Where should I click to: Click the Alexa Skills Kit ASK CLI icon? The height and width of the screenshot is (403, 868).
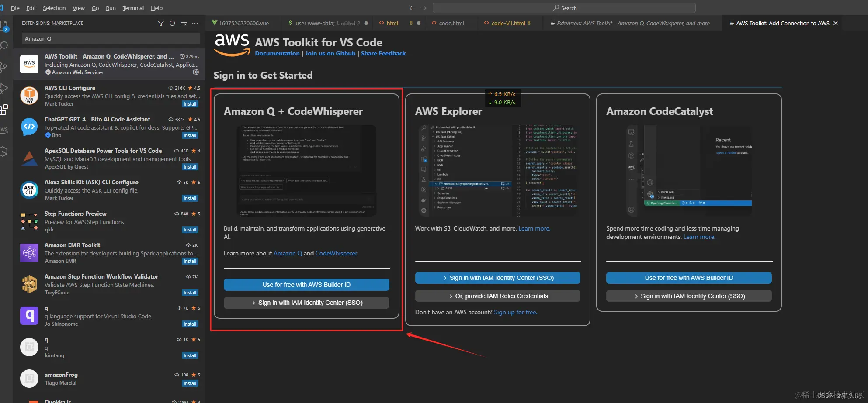[x=29, y=189]
